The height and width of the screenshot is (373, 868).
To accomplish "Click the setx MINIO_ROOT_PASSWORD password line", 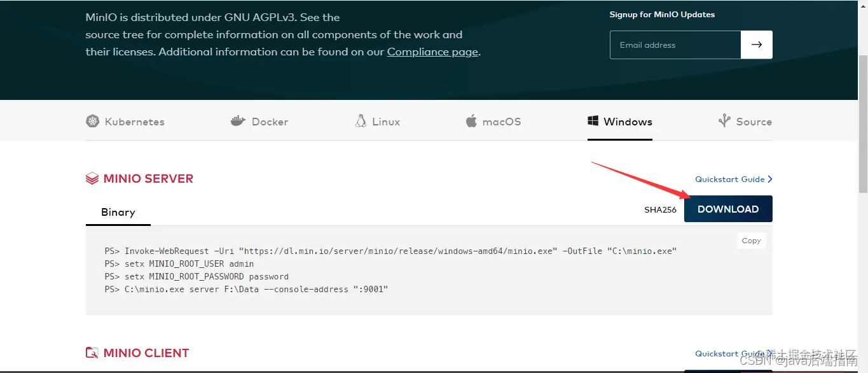I will (196, 276).
